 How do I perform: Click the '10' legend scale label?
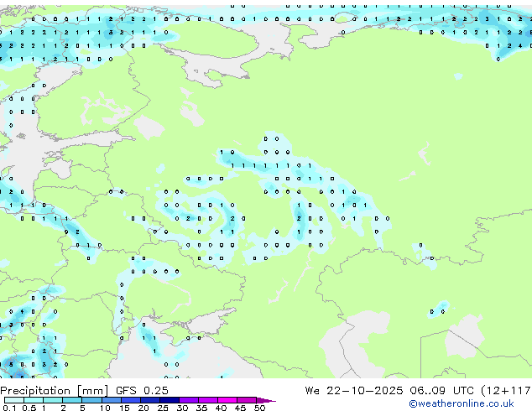[105, 408]
